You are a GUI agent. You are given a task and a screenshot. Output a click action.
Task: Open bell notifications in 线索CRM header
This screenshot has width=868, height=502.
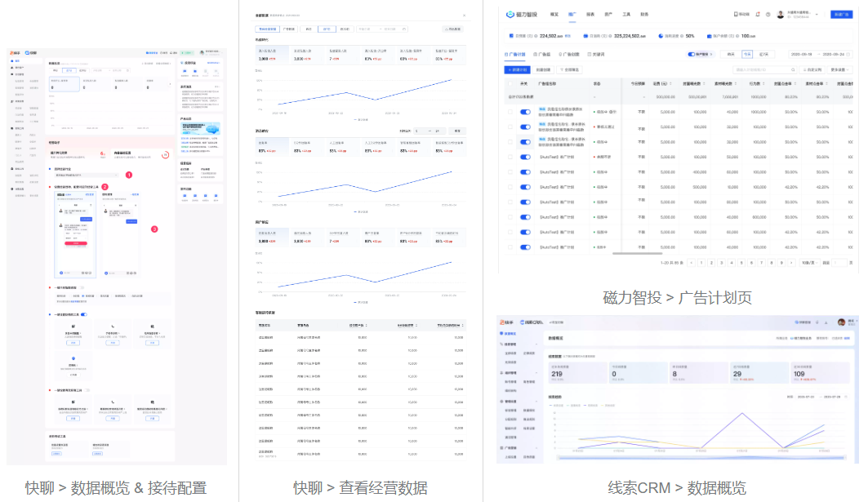tap(818, 322)
